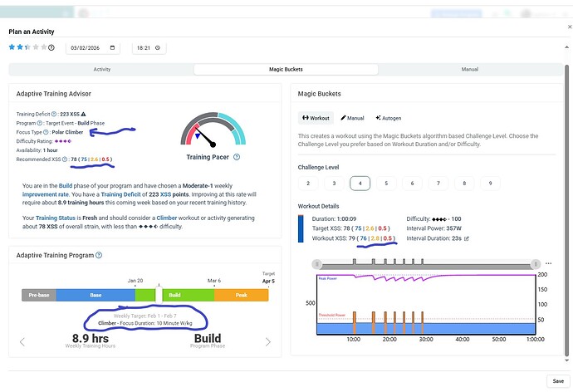
Task: Choose Challenge Level 5
Action: (x=385, y=183)
